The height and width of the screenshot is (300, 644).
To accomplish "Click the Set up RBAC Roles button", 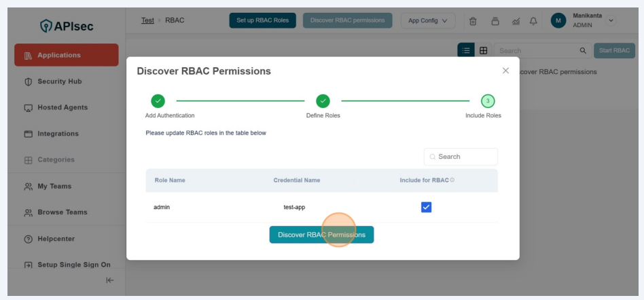I will pos(262,20).
